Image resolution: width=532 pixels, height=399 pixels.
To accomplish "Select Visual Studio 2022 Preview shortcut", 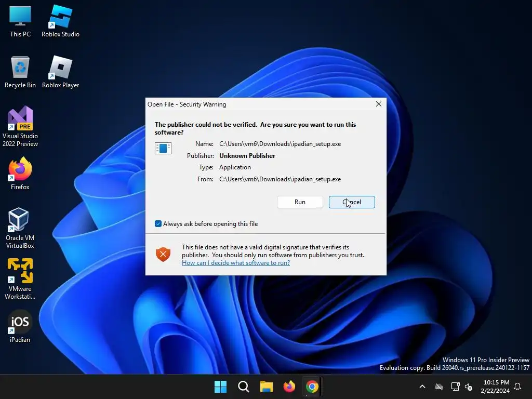I will 20,126.
